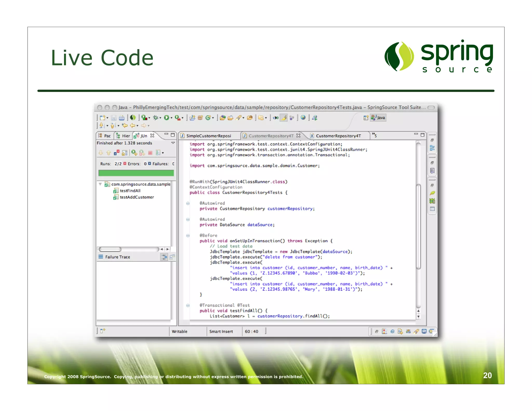532x411 pixels.
Task: Open the Back history dropdown arrow
Action: pyautogui.click(x=137, y=126)
